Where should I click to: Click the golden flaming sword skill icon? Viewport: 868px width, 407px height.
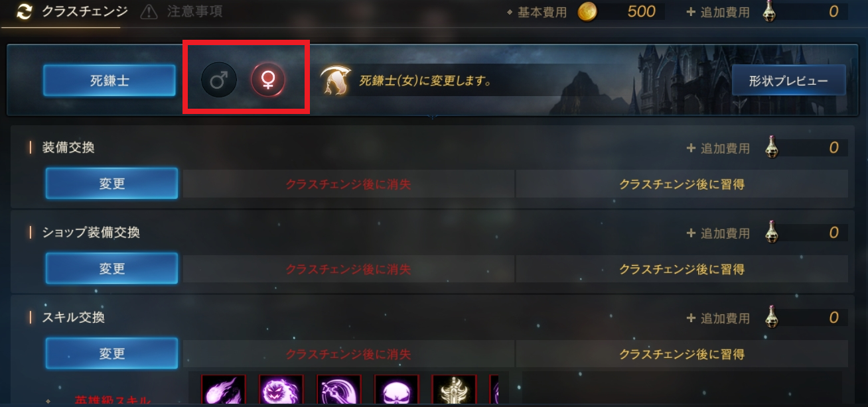[x=455, y=391]
